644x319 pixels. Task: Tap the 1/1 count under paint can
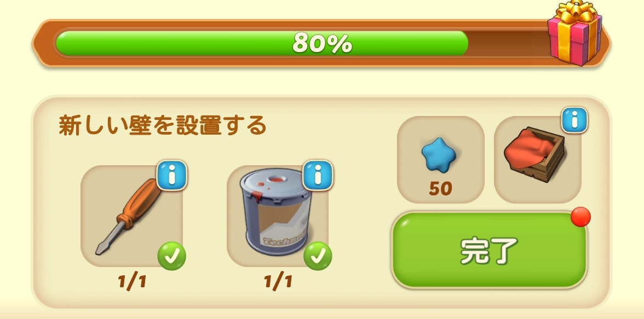coord(278,282)
